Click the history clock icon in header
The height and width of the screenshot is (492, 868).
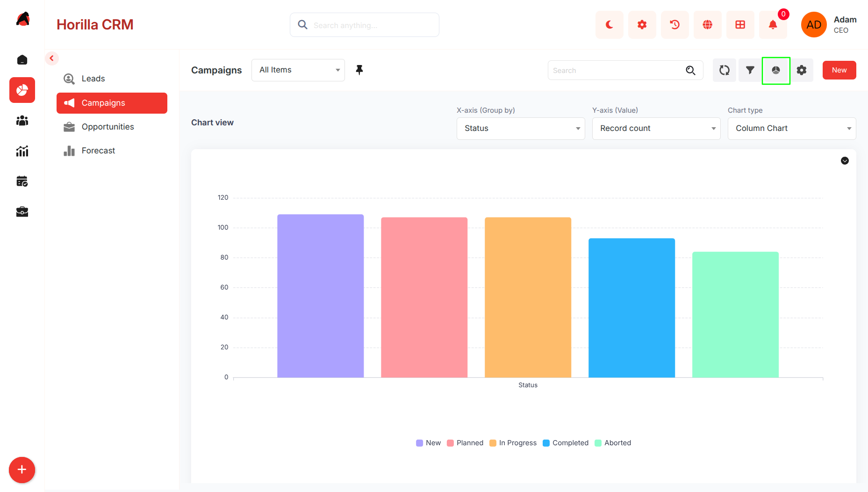(674, 25)
